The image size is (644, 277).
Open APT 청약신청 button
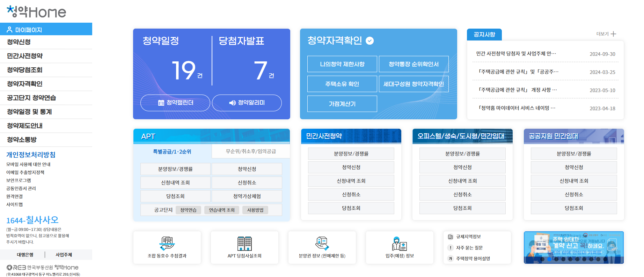coord(247,169)
